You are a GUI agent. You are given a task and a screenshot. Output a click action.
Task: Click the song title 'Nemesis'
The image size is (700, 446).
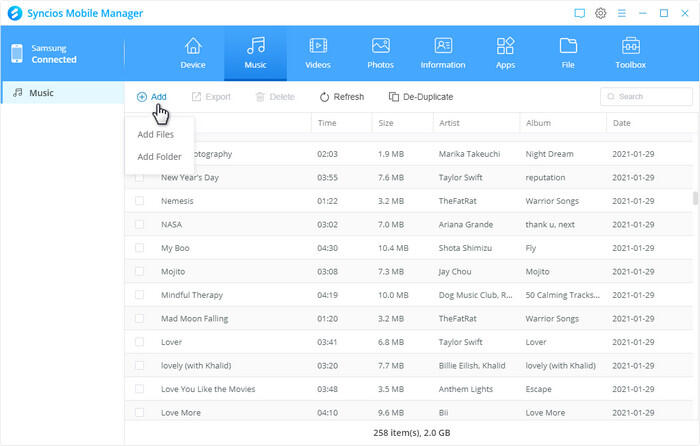tap(177, 201)
